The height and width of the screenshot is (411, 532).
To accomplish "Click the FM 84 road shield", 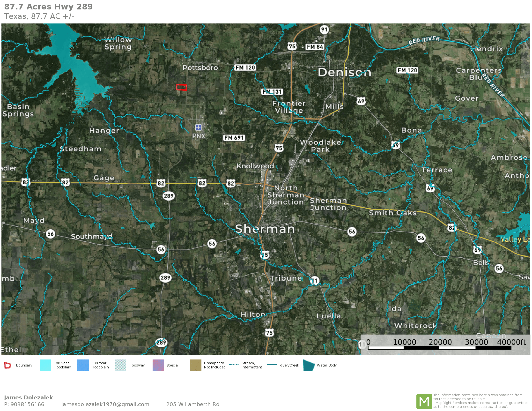I will point(315,46).
